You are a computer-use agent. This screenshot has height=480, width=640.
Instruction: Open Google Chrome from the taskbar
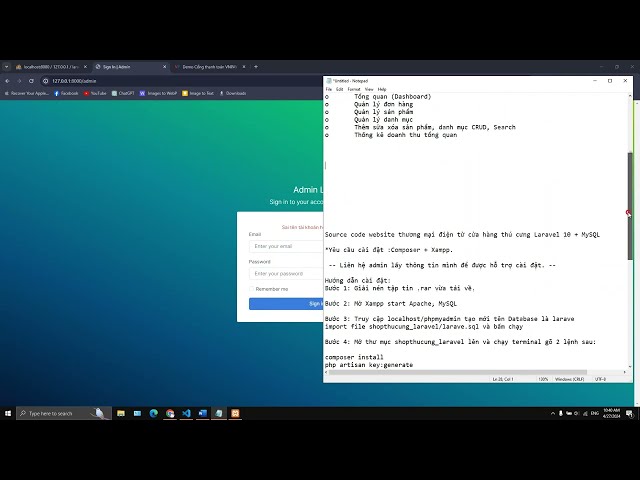pyautogui.click(x=170, y=413)
